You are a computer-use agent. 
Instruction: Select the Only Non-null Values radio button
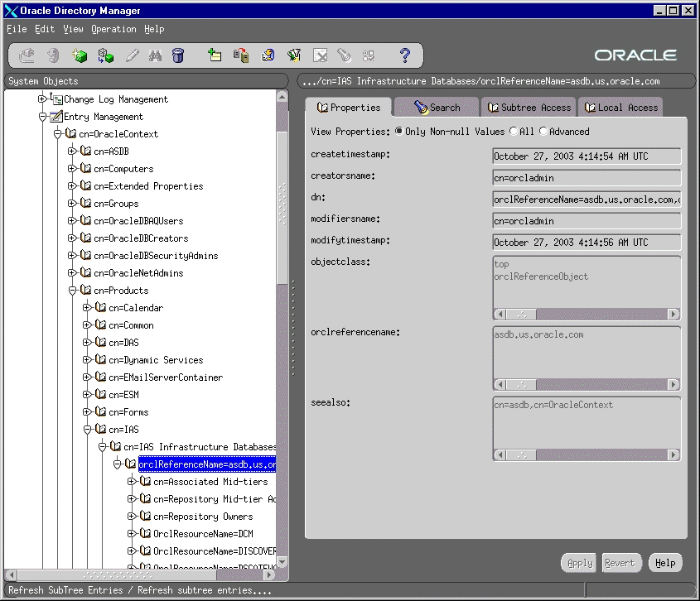coord(398,131)
